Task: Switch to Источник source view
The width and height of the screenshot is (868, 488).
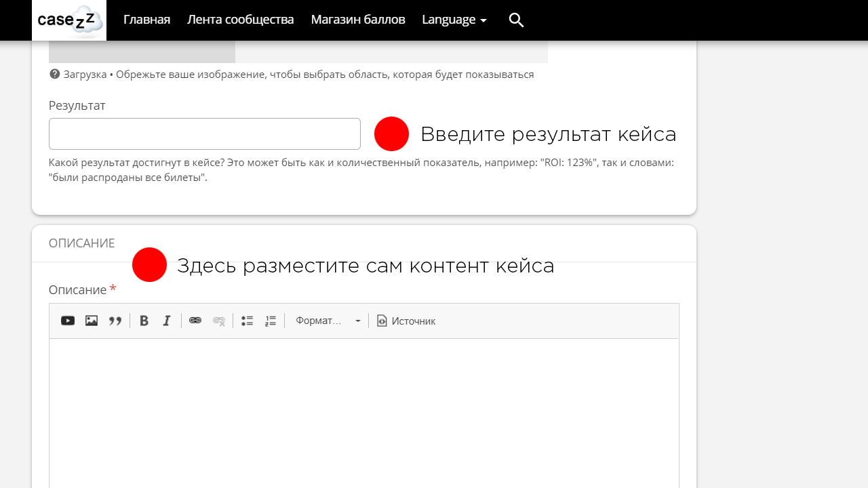Action: click(x=406, y=321)
